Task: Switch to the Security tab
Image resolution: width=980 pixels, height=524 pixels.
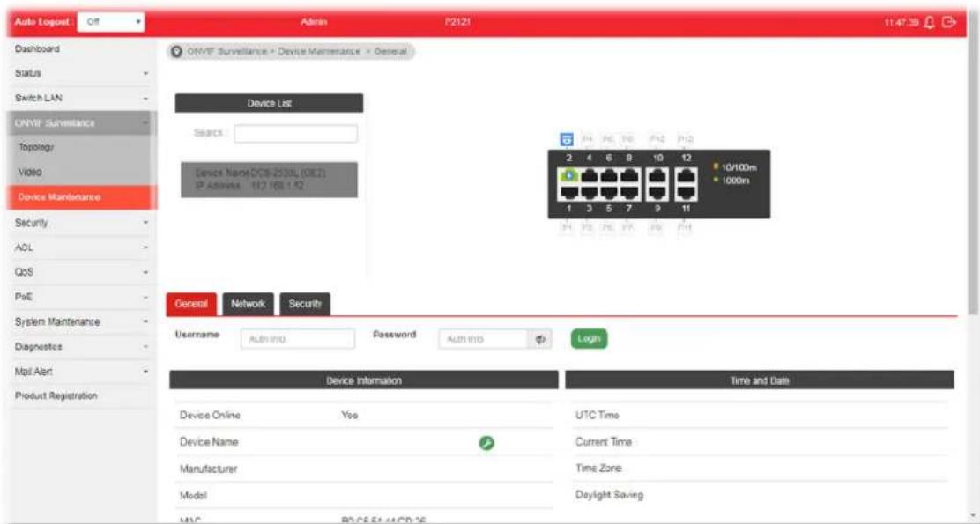Action: tap(305, 304)
